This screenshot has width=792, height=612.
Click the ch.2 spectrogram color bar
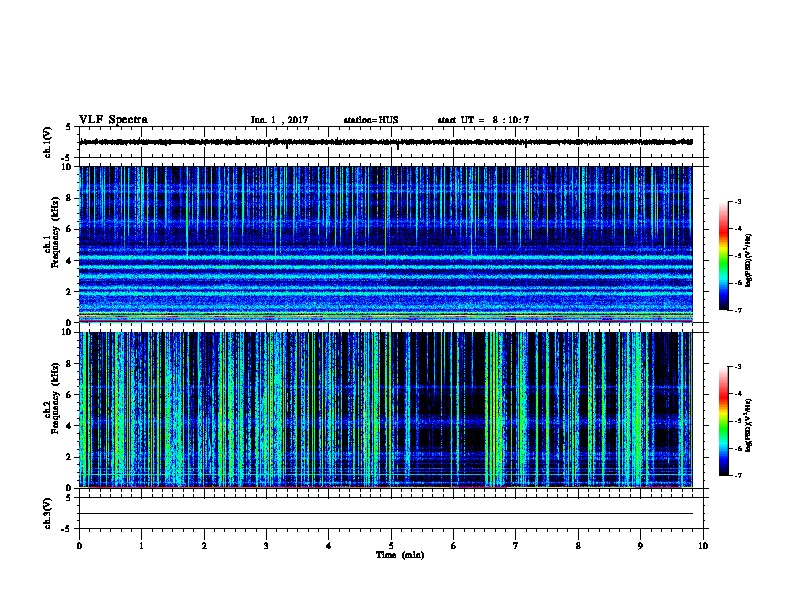[724, 421]
